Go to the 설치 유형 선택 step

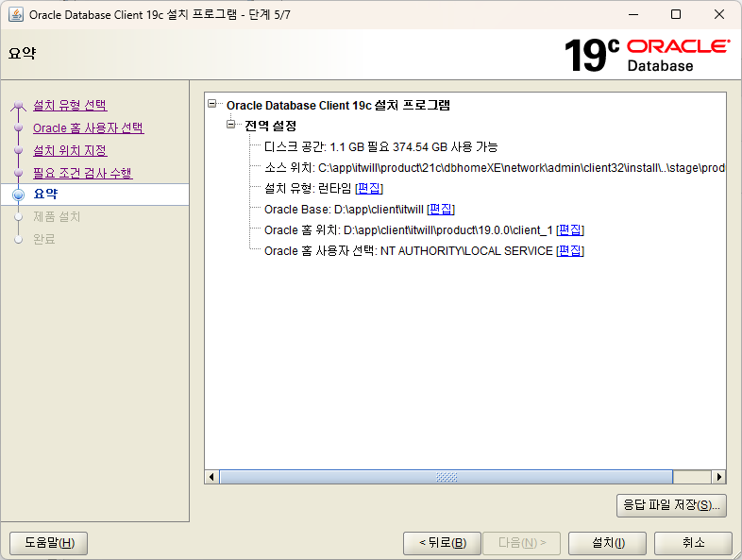click(70, 105)
